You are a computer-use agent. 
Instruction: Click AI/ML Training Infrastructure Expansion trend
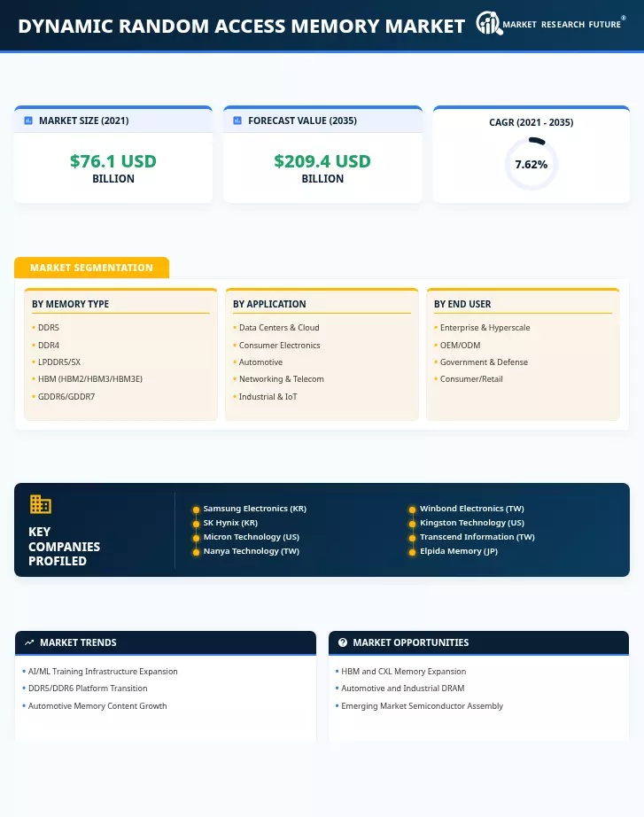coord(103,671)
